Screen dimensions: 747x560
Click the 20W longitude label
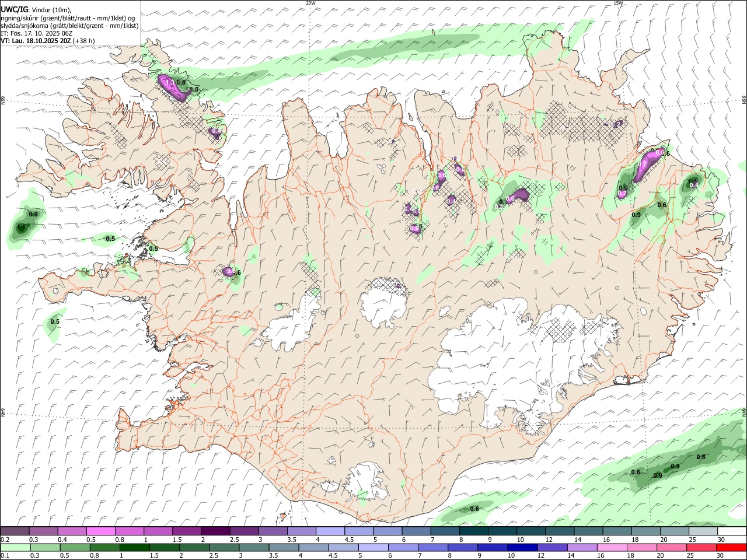[x=310, y=3]
